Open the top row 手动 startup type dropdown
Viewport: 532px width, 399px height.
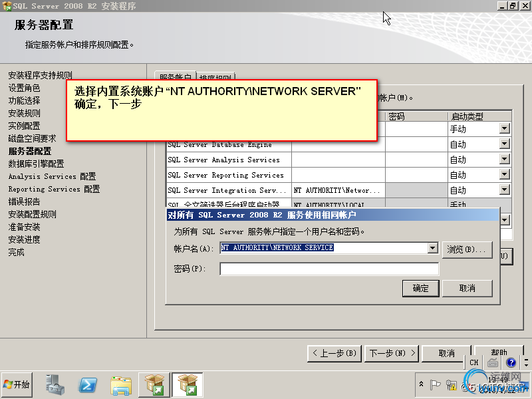pos(505,128)
